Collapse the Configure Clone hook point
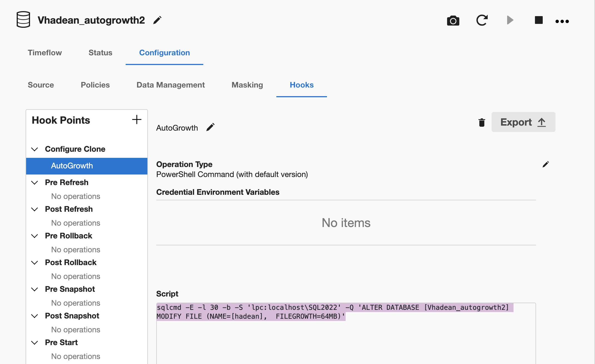Image resolution: width=595 pixels, height=364 pixels. 34,149
